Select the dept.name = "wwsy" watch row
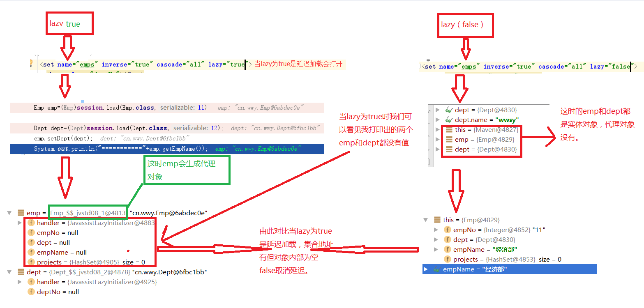The width and height of the screenshot is (644, 308). (482, 120)
